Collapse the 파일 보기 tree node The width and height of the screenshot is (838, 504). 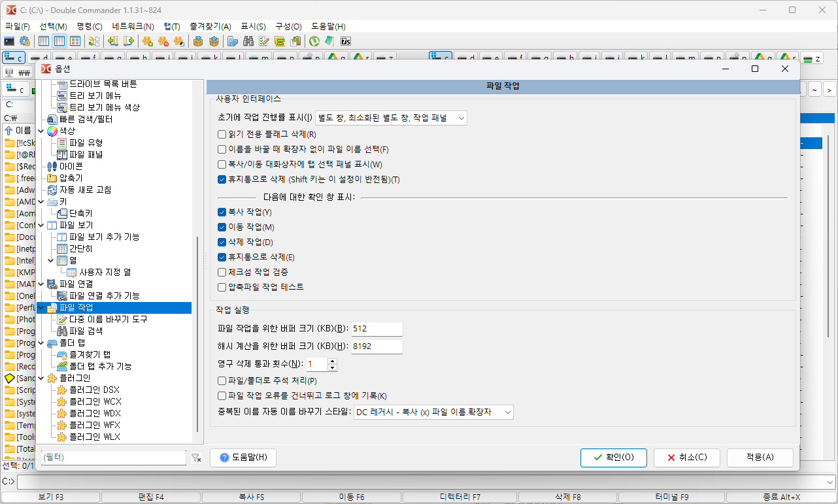click(42, 225)
